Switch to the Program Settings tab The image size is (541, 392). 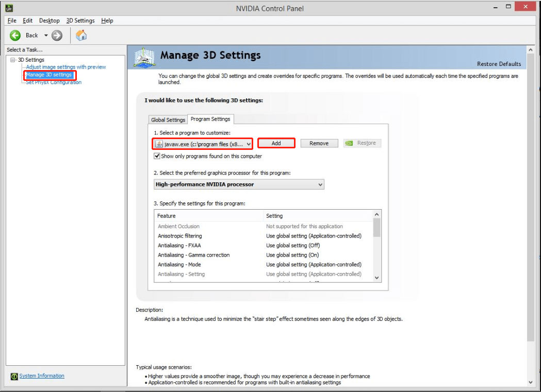[210, 119]
